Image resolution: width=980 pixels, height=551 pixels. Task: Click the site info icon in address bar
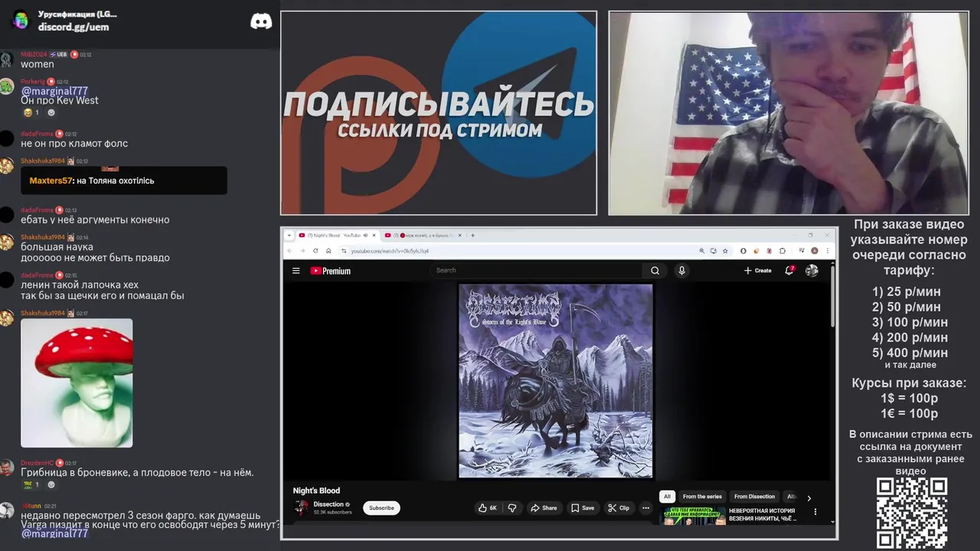click(x=344, y=250)
